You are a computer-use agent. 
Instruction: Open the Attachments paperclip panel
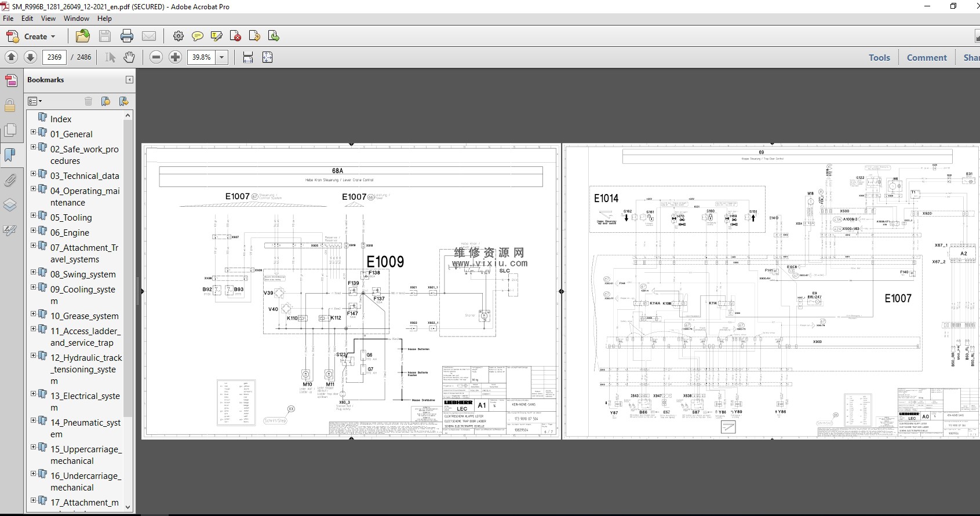coord(10,181)
